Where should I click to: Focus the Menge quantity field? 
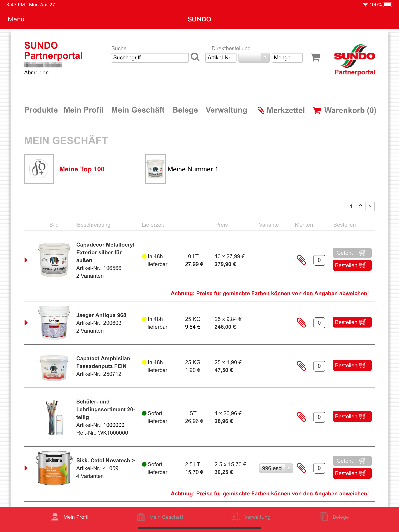287,58
